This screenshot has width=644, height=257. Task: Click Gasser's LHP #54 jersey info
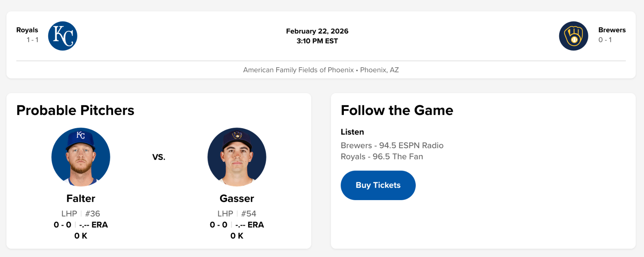237,214
